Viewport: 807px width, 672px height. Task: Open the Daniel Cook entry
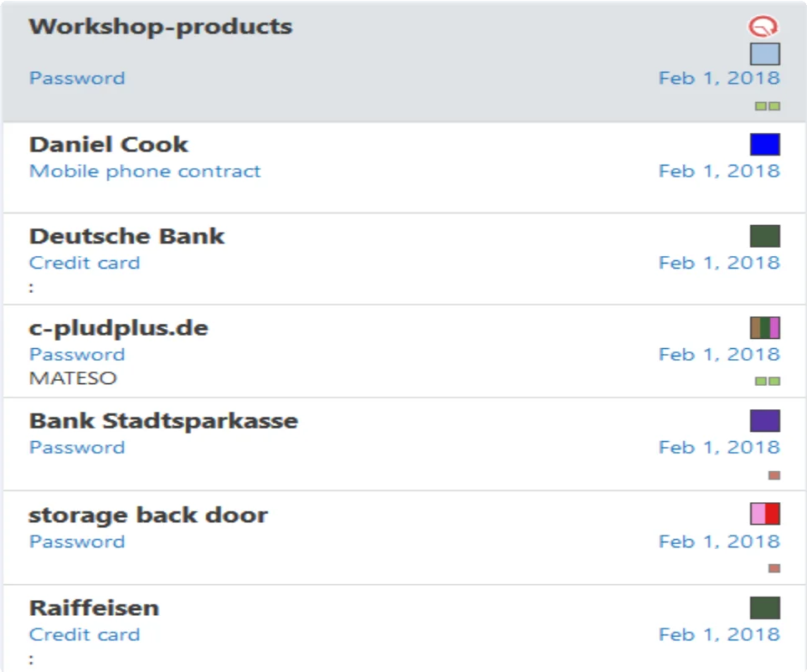click(403, 167)
